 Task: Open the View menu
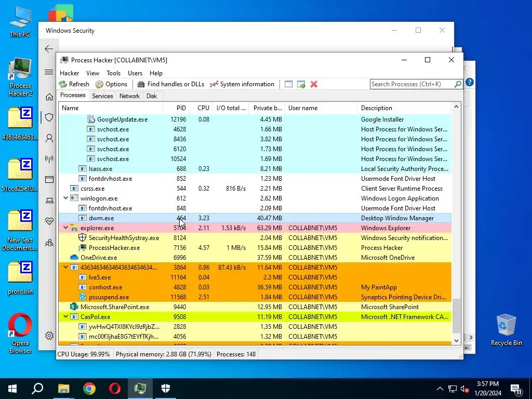(92, 73)
